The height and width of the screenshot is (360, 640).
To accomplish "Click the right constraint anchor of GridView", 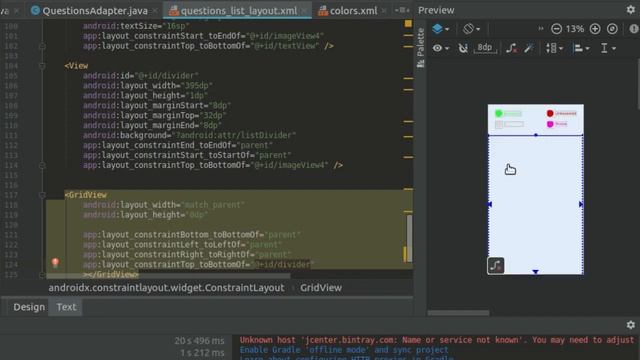I will click(581, 204).
